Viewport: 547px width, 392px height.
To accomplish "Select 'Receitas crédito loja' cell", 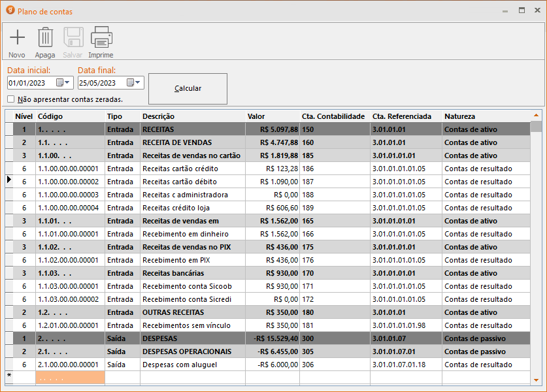I will click(x=193, y=208).
